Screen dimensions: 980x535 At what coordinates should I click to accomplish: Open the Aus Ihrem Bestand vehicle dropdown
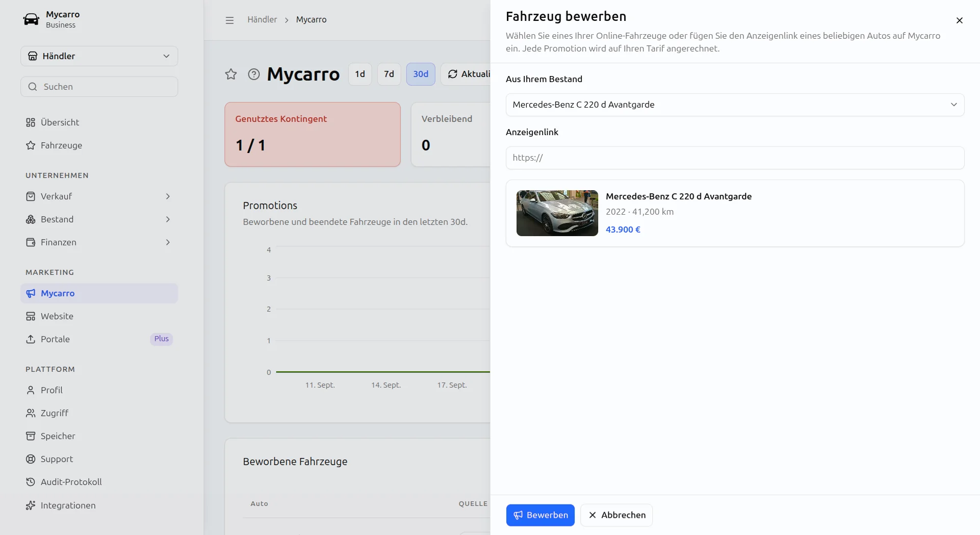click(x=735, y=105)
